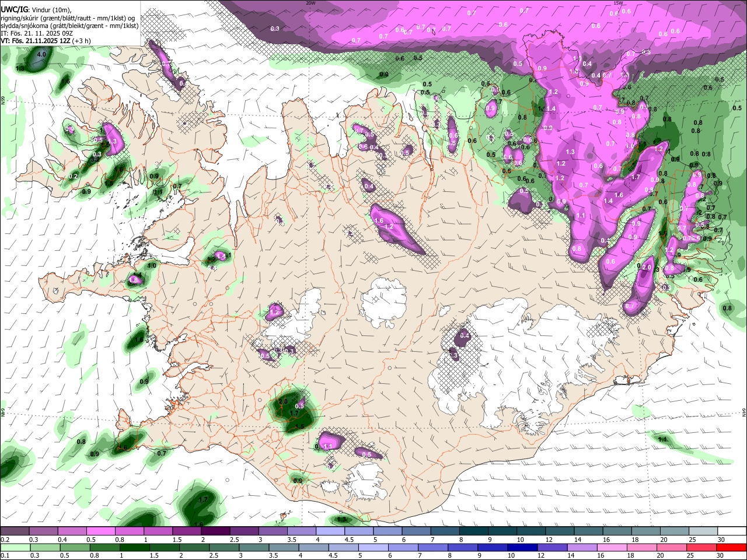Click the 0.1 label in bottom legend row
The height and width of the screenshot is (560, 747).
pyautogui.click(x=6, y=556)
